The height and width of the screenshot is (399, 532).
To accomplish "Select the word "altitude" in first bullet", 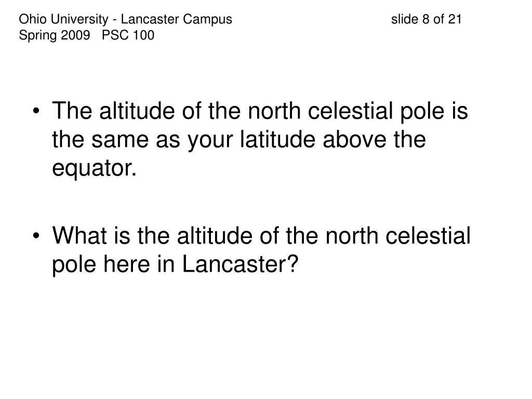I will click(137, 111).
